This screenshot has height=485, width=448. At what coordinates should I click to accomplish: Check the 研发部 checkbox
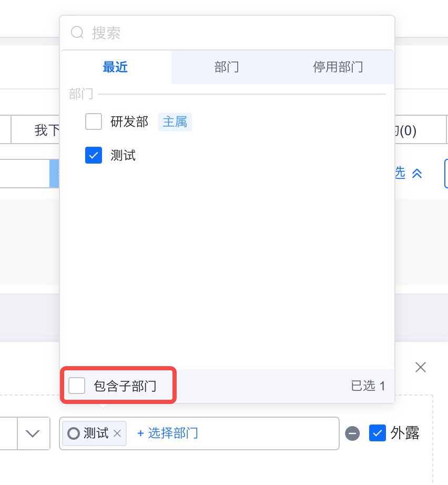[93, 122]
